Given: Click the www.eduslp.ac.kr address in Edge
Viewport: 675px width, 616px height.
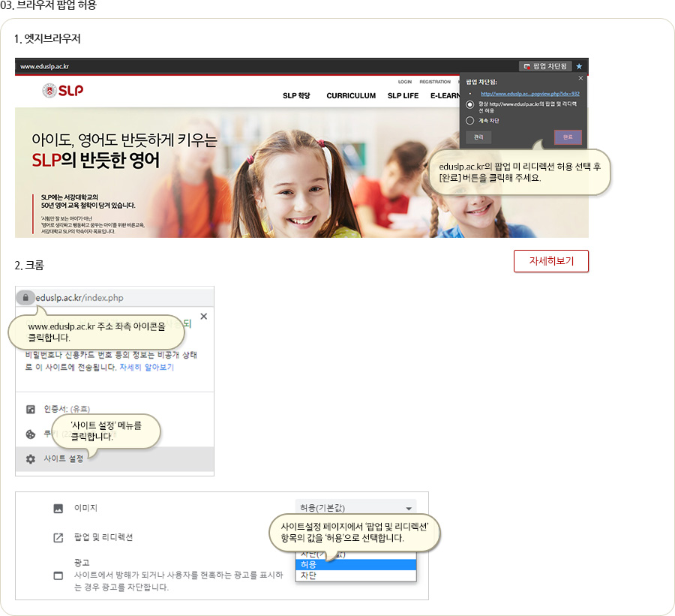Looking at the screenshot, I should tap(44, 66).
